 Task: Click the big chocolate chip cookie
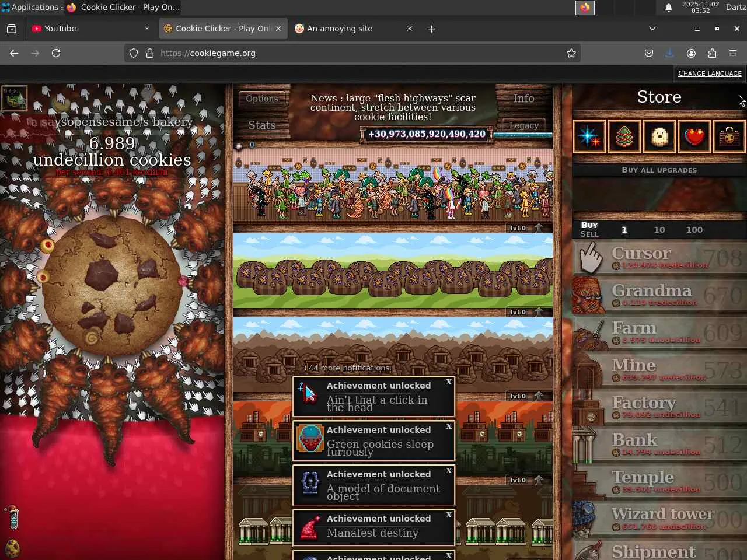point(112,286)
